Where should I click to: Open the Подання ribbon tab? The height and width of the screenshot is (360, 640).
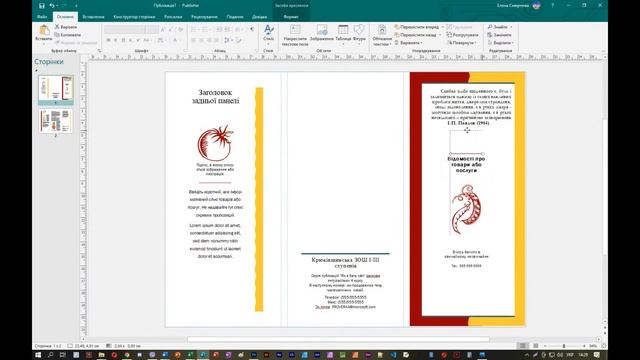pos(235,17)
